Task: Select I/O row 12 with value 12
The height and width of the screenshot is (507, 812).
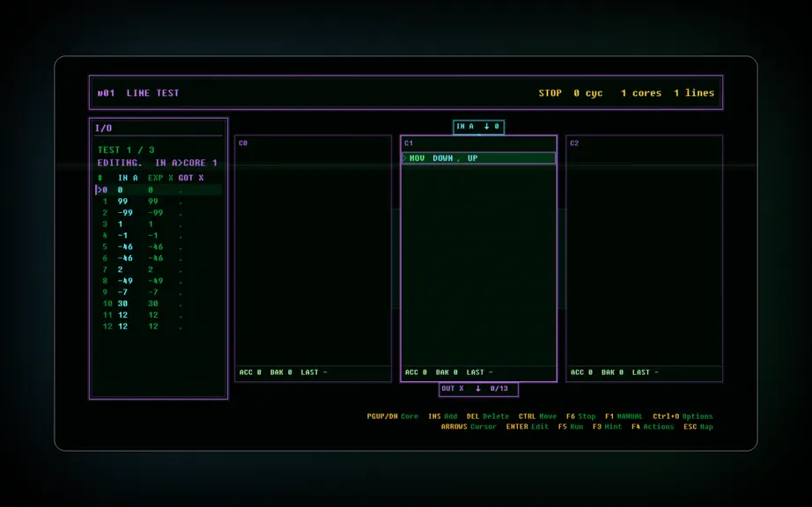Action: [x=159, y=327]
